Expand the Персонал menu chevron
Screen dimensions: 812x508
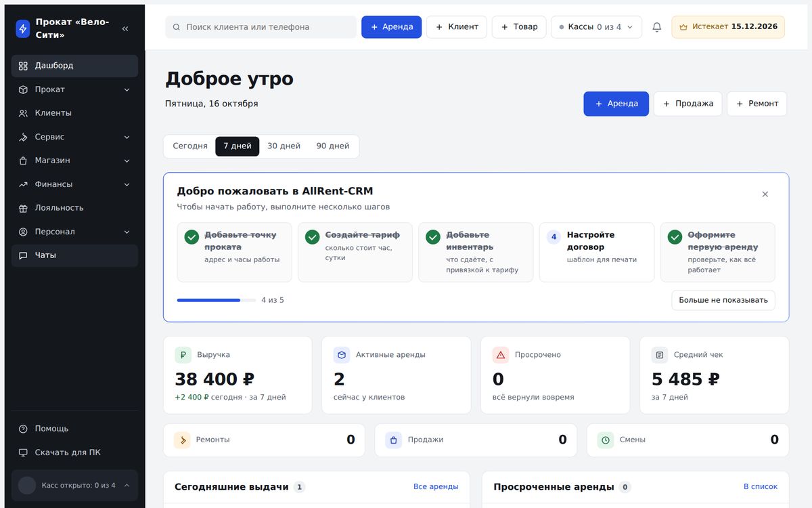point(127,232)
